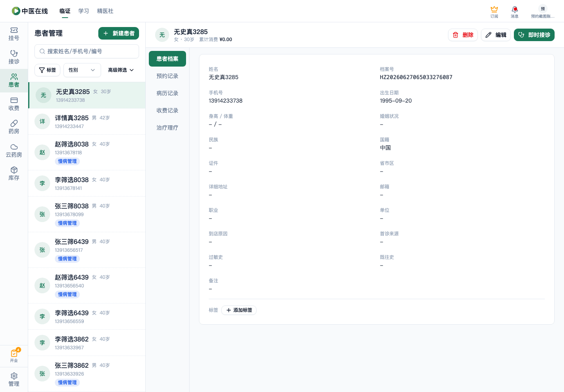Open the 管理 settings gear icon
Image resolution: width=564 pixels, height=392 pixels.
[x=14, y=379]
